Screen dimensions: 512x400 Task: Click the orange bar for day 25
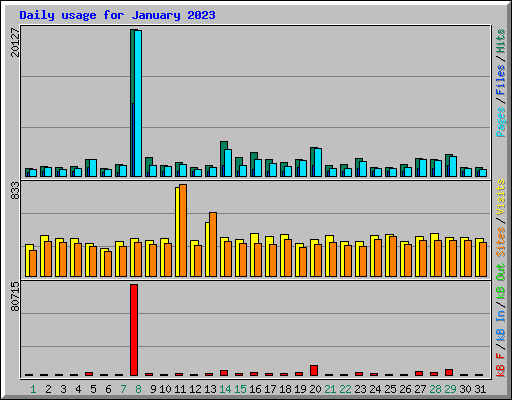pos(393,257)
